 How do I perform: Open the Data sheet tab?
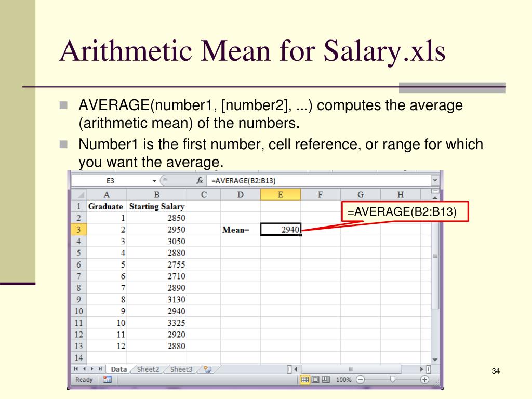(119, 369)
